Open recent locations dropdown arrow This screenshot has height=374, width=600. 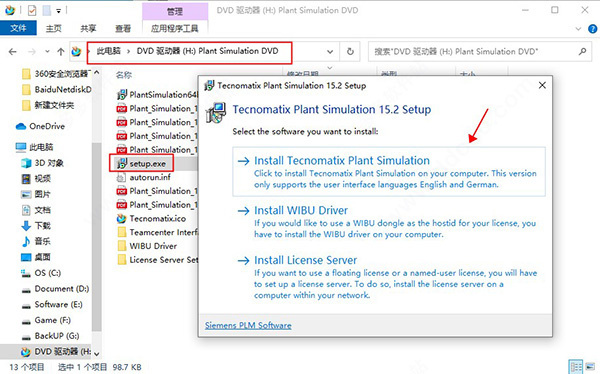point(47,51)
